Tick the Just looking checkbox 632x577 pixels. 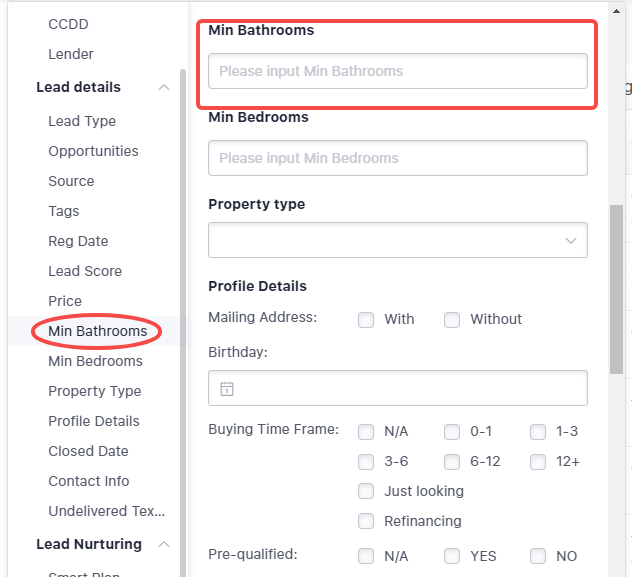(x=366, y=491)
